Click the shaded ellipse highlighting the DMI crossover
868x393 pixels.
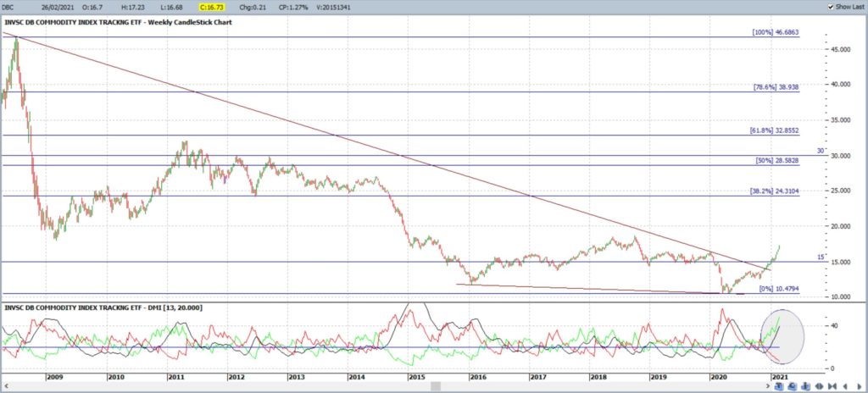tap(782, 336)
